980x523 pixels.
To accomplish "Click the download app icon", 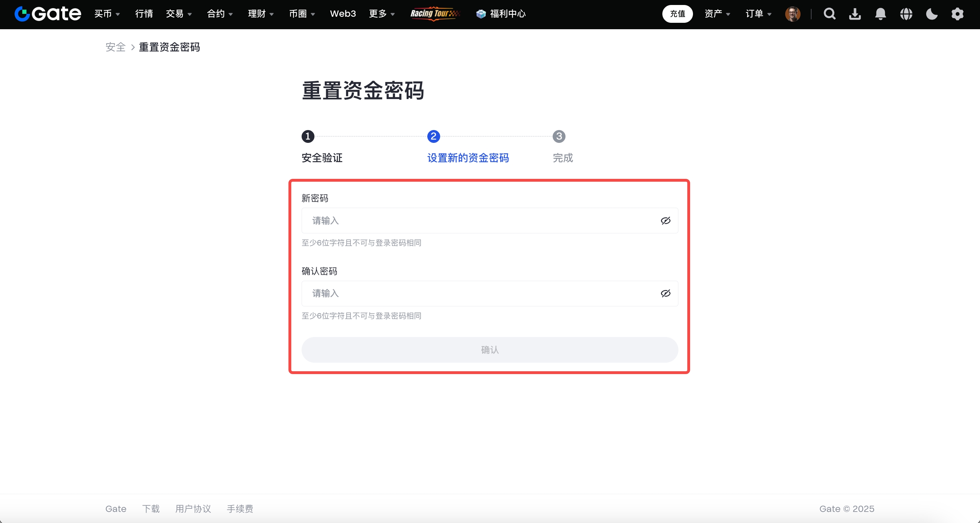I will [855, 14].
